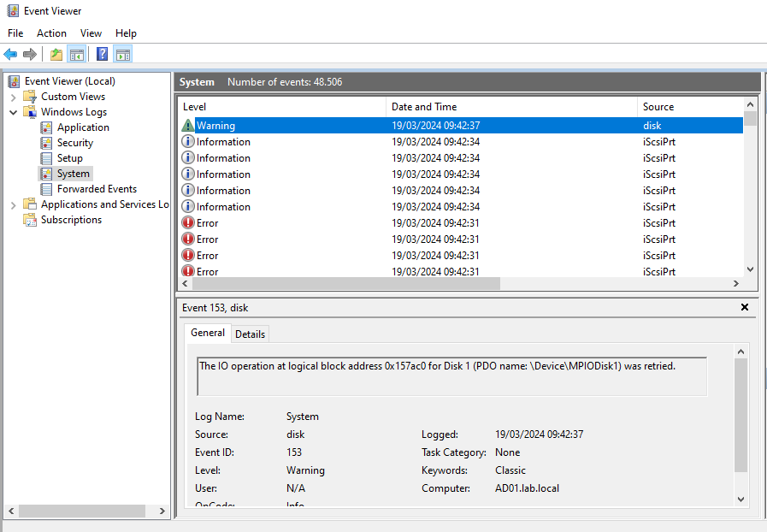Image resolution: width=767 pixels, height=532 pixels.
Task: Click the Forward arrow in the toolbar
Action: (30, 55)
